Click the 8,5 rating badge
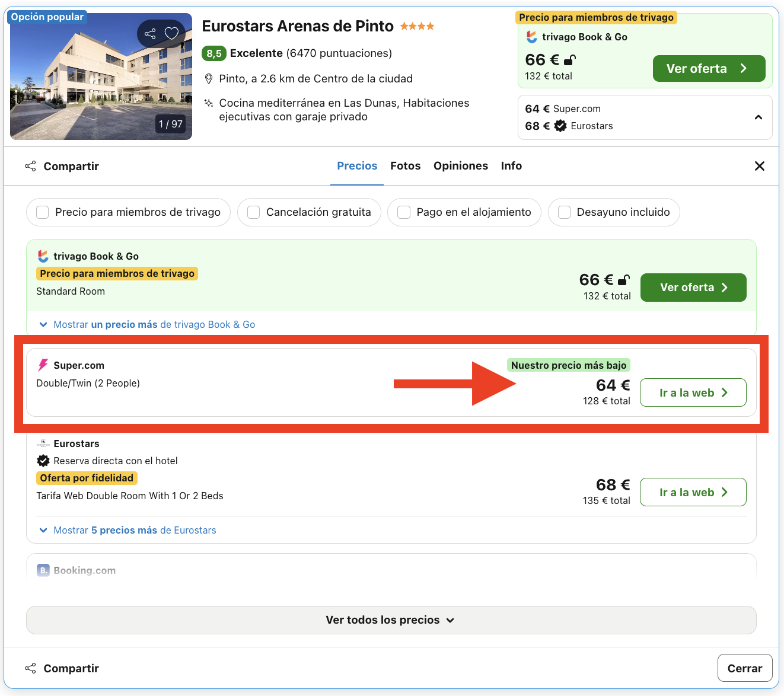784x696 pixels. point(214,53)
